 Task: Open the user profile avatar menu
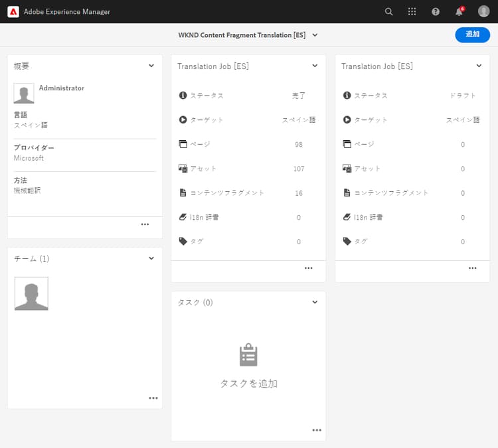pyautogui.click(x=483, y=11)
